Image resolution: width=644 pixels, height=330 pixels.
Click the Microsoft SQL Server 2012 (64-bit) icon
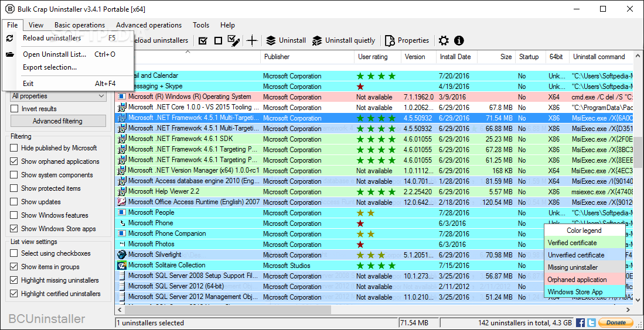pyautogui.click(x=121, y=286)
